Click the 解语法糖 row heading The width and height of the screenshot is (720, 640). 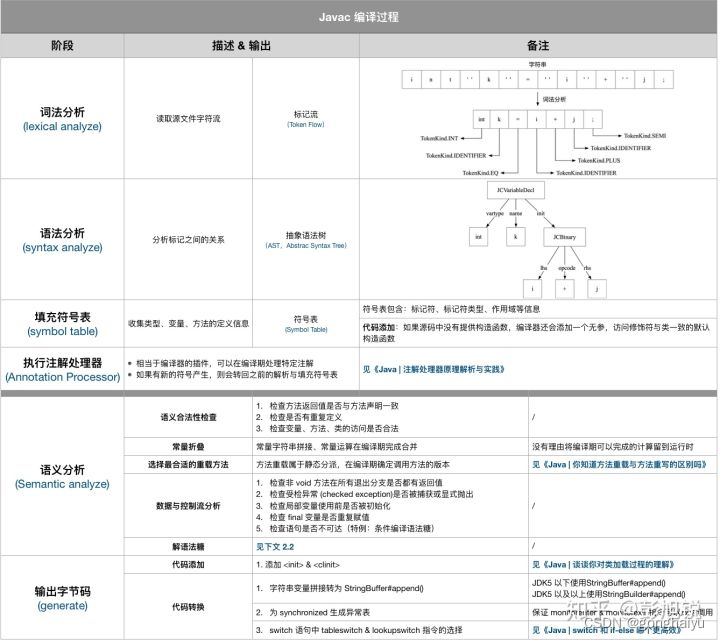188,546
